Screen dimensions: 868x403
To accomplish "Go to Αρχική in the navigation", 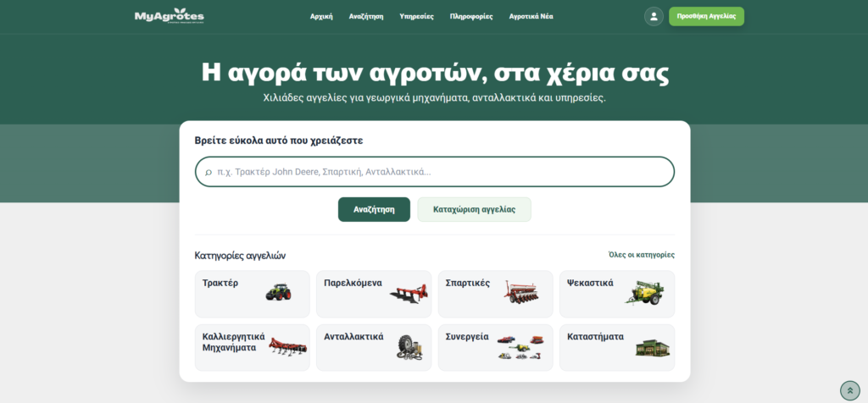I will click(x=321, y=17).
